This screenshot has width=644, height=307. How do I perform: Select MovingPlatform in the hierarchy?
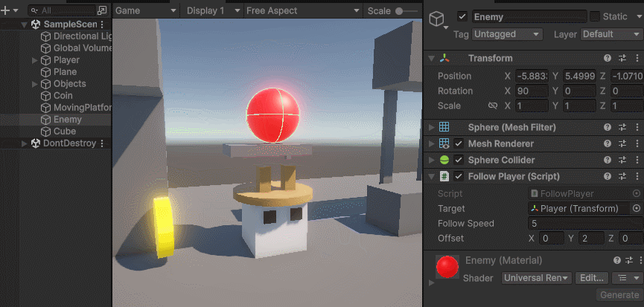[82, 108]
